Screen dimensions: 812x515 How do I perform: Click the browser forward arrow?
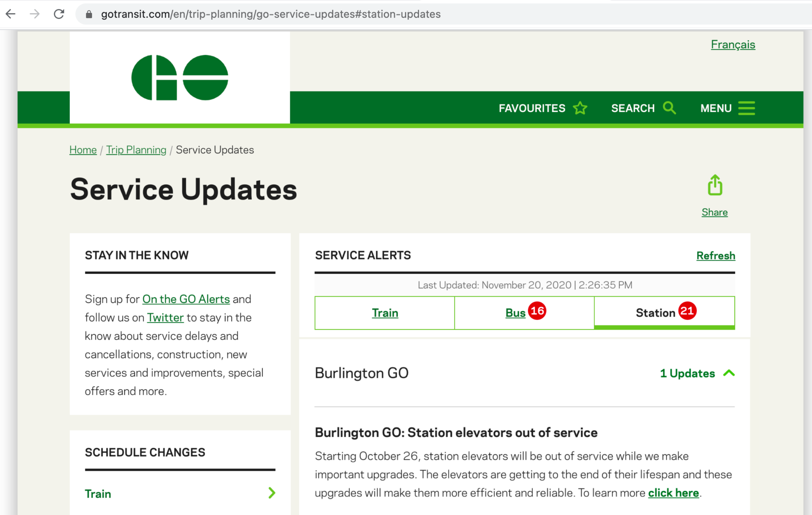click(35, 14)
